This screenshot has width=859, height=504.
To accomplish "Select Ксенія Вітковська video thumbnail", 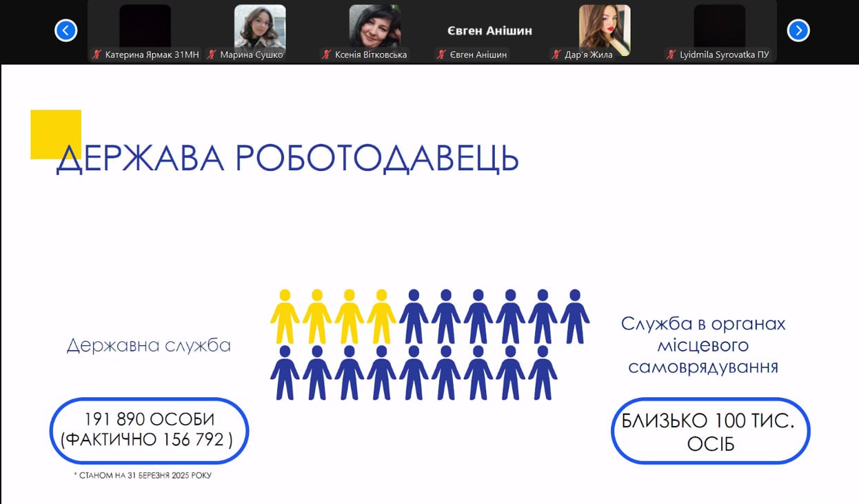I will (375, 31).
